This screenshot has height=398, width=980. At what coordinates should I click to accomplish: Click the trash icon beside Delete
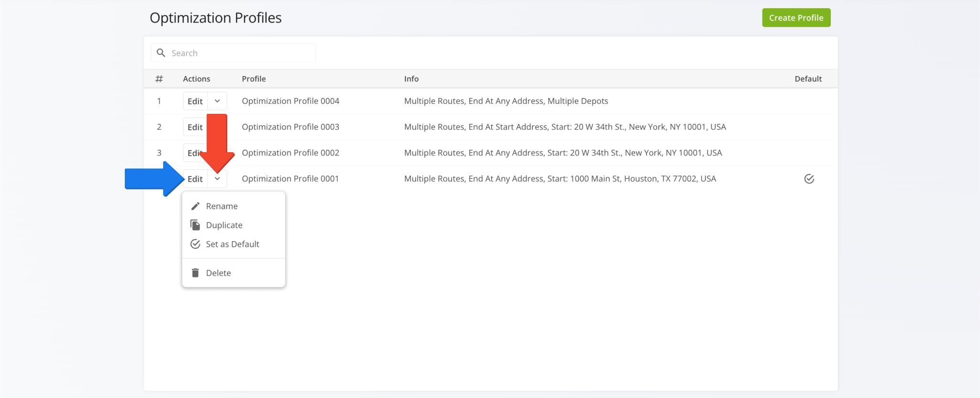195,273
